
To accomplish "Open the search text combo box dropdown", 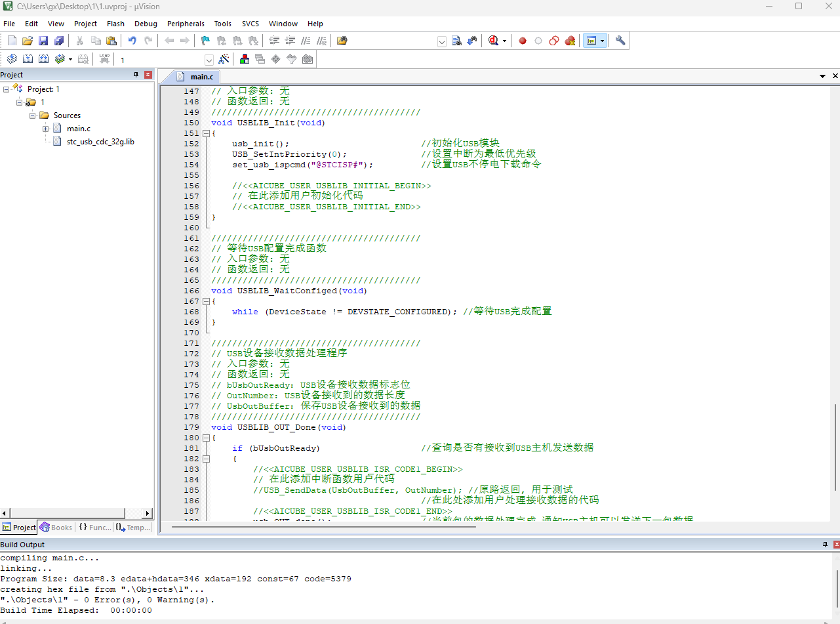I will [441, 41].
